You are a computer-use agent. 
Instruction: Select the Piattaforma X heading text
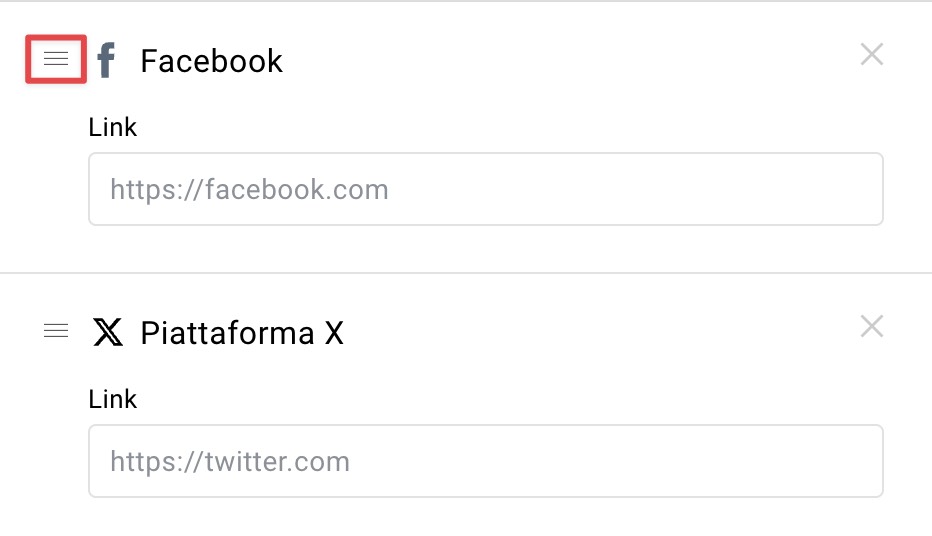242,333
